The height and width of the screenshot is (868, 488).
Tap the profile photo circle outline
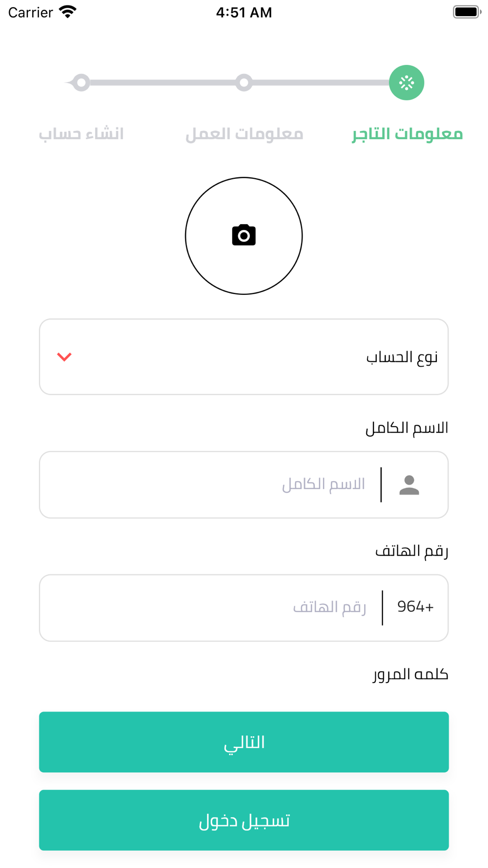coord(244,236)
